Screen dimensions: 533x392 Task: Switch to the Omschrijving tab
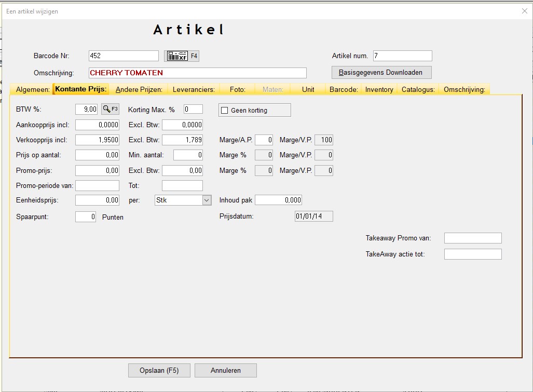pos(464,89)
